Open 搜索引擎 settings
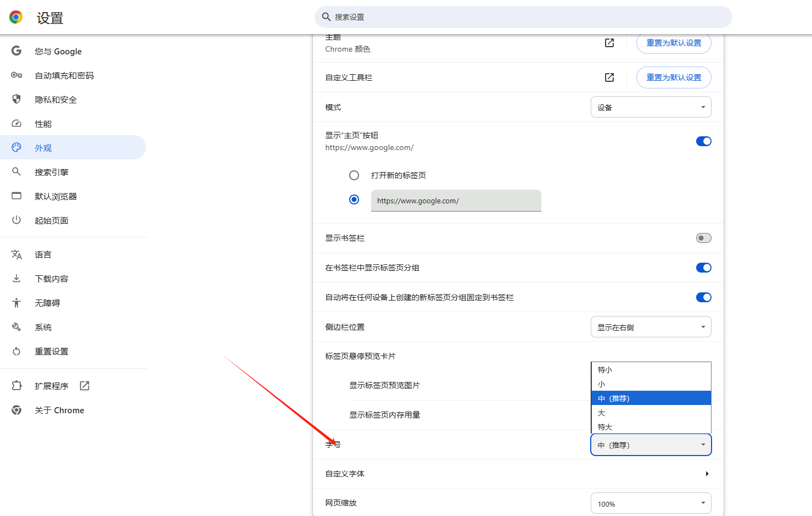812x516 pixels. point(73,172)
